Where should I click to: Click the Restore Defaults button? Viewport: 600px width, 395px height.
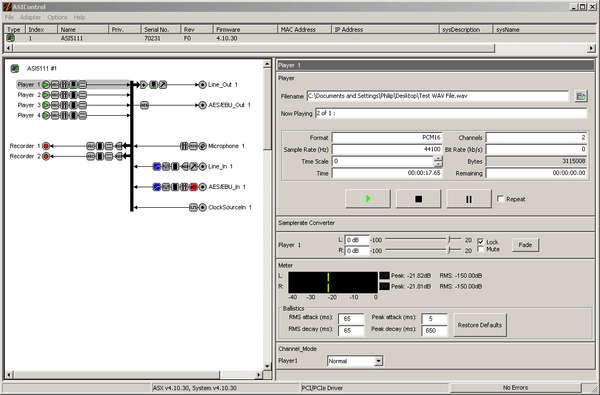coord(480,325)
